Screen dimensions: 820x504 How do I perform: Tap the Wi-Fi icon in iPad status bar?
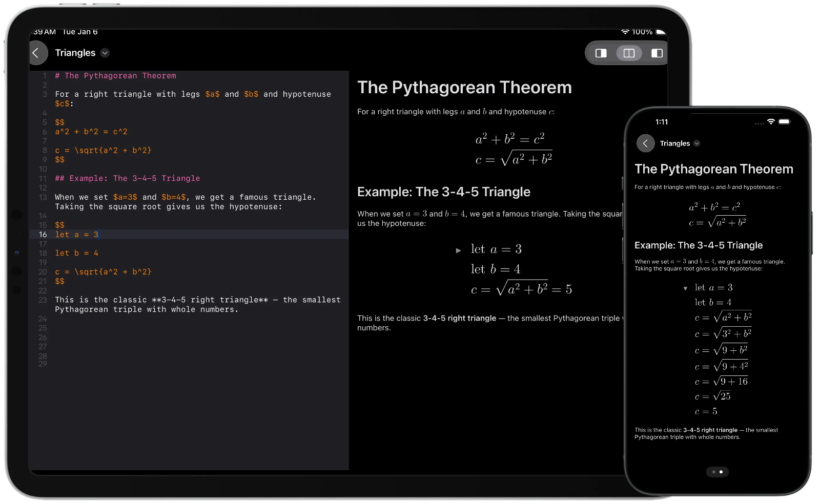click(x=625, y=32)
